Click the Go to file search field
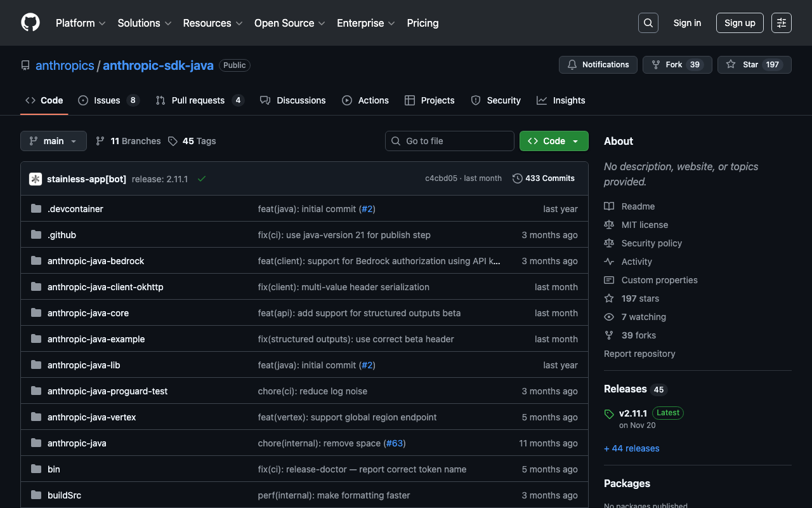Image resolution: width=812 pixels, height=508 pixels. pyautogui.click(x=449, y=141)
